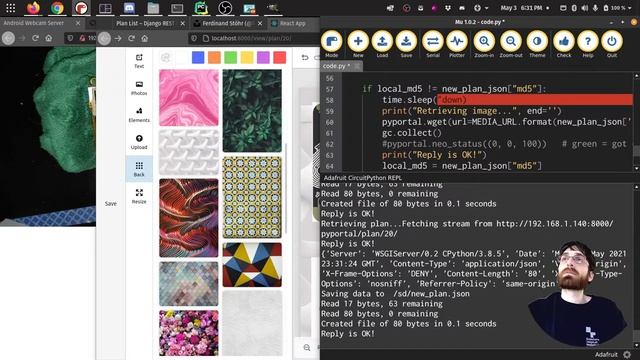Select the Text tool in design sidebar

pos(139,61)
